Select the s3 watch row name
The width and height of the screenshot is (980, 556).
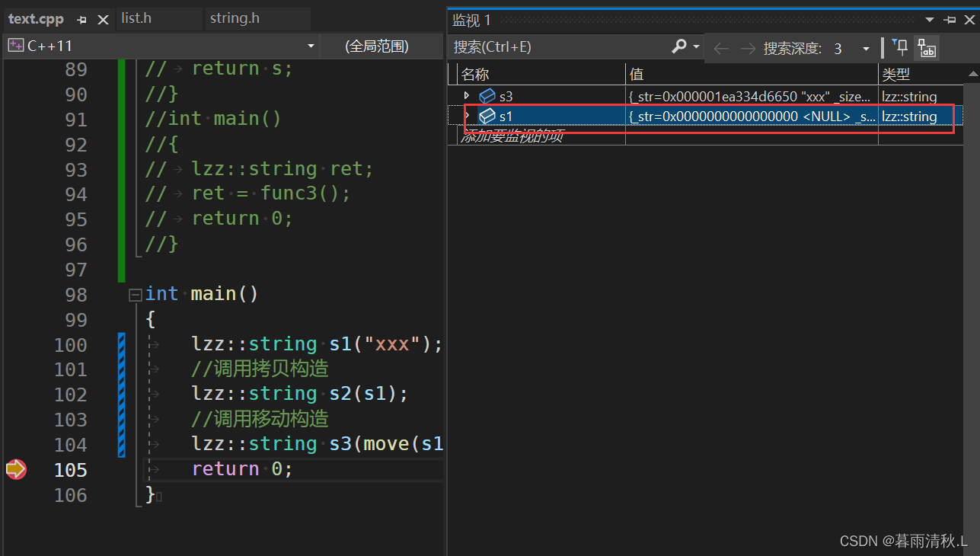[x=506, y=97]
